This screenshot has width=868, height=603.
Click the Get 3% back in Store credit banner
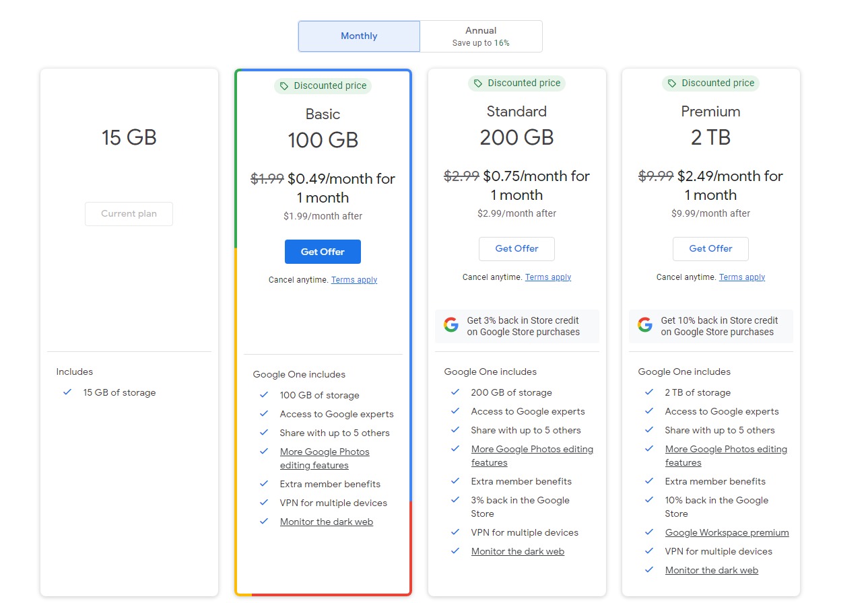point(517,326)
